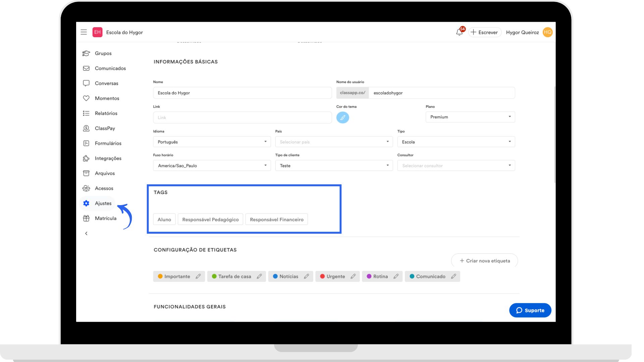Open the Tipo Escola dropdown
Image resolution: width=644 pixels, height=362 pixels.
[x=456, y=142]
